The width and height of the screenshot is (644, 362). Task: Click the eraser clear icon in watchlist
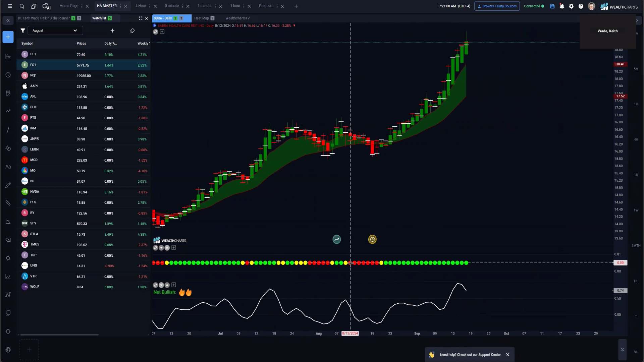[x=132, y=31]
